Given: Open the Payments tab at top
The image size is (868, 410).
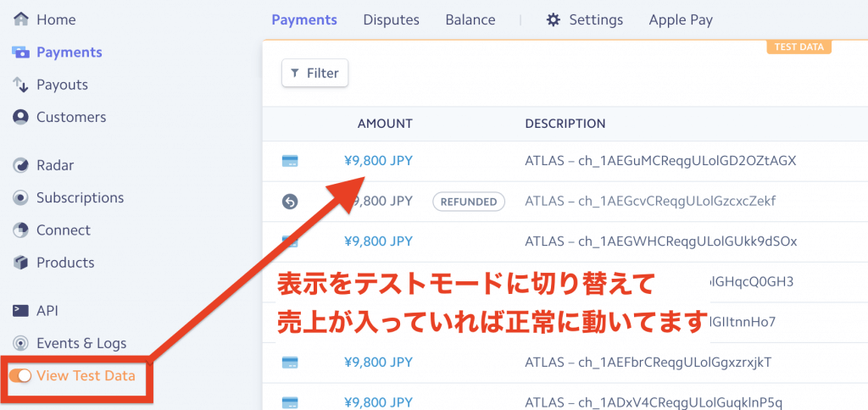Looking at the screenshot, I should coord(304,20).
